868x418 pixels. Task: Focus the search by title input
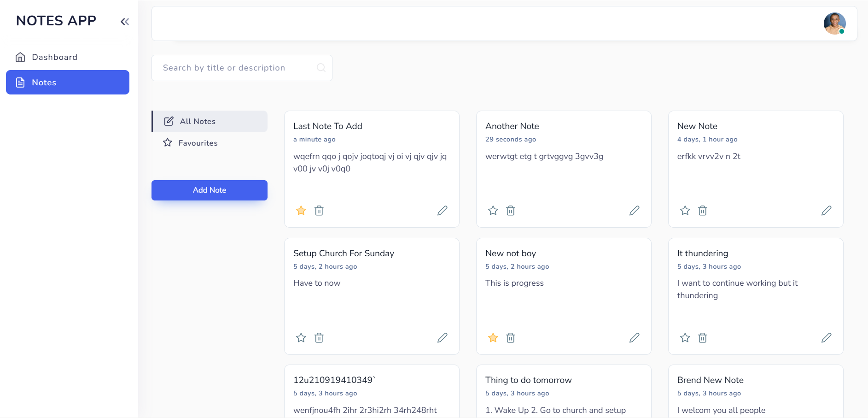[x=235, y=68]
